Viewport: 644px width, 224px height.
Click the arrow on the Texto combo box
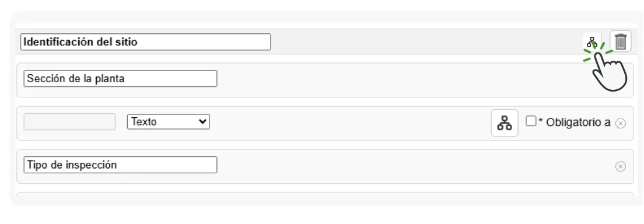pos(202,122)
